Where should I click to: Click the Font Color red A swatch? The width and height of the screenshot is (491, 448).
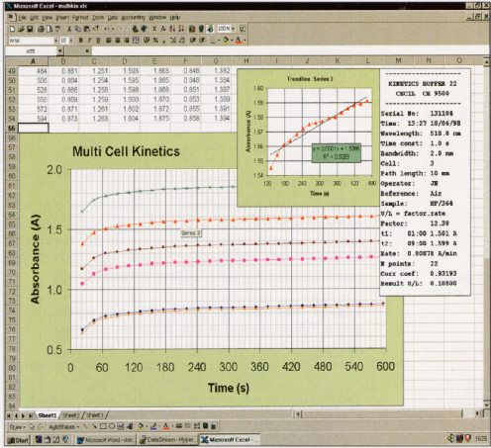click(x=239, y=41)
